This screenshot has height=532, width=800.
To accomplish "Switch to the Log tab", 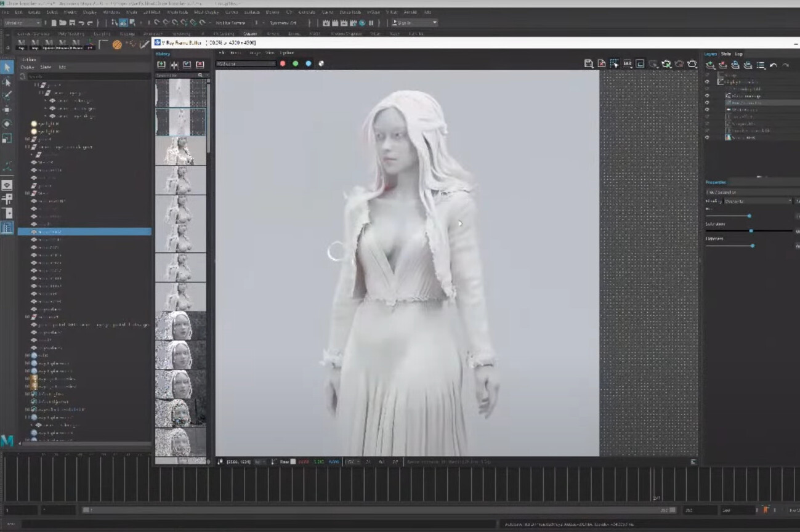I will [x=738, y=54].
